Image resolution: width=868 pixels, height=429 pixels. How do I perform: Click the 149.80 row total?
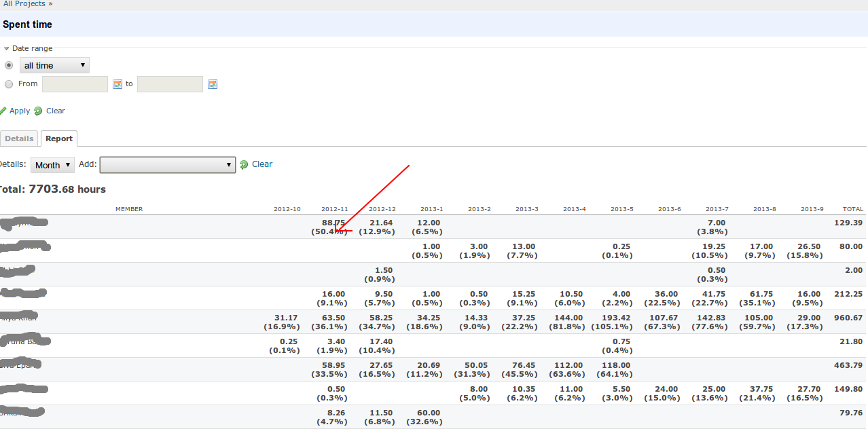[x=849, y=389]
